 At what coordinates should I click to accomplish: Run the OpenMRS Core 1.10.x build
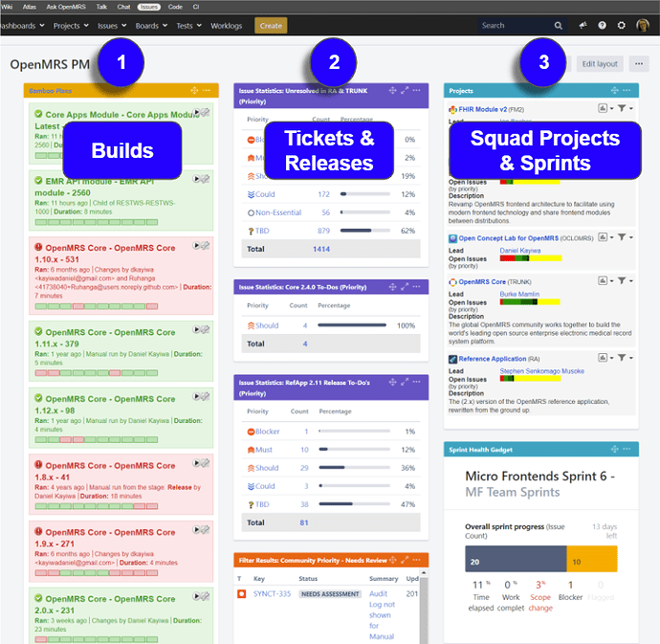(197, 246)
